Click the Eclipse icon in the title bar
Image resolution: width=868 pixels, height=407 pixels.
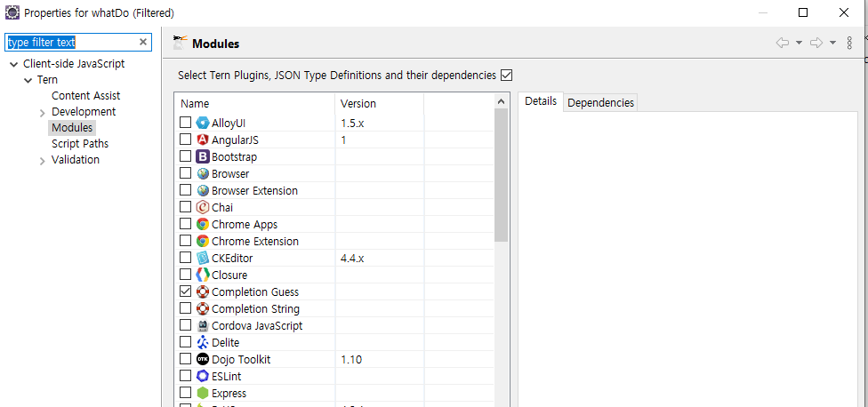tap(12, 12)
